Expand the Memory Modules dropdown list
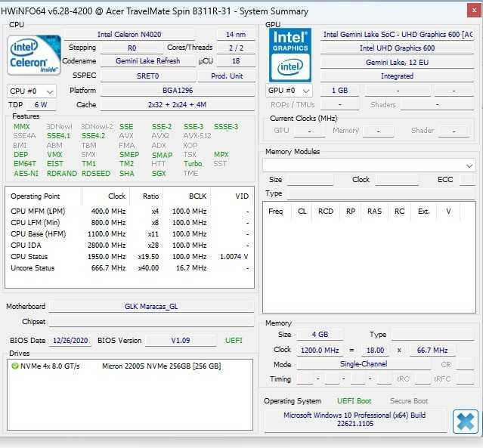Viewport: 483px width, 448px height. pos(469,165)
